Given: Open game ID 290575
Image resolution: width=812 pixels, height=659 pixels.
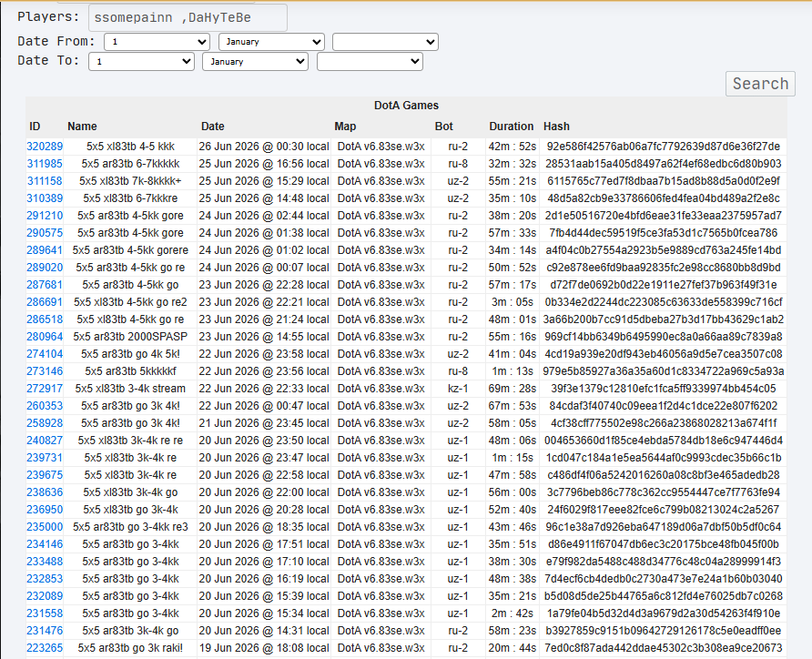Looking at the screenshot, I should [45, 233].
